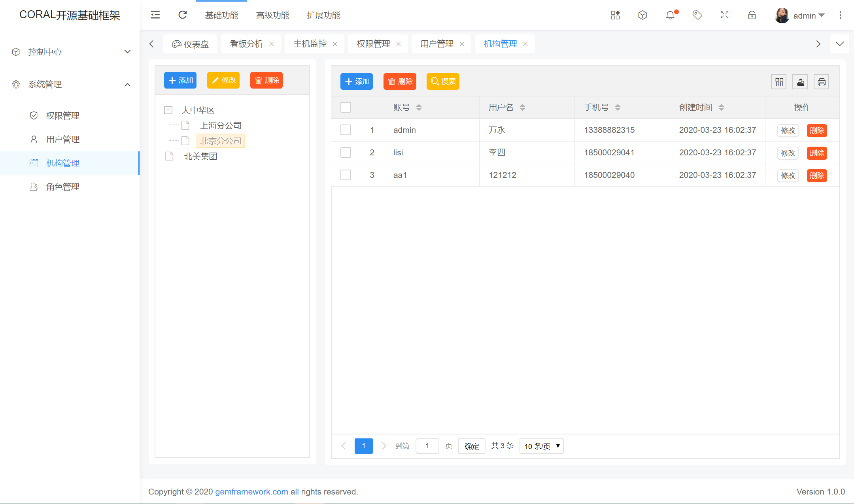Open the vertical three-dot more menu
854x504 pixels.
tap(841, 15)
